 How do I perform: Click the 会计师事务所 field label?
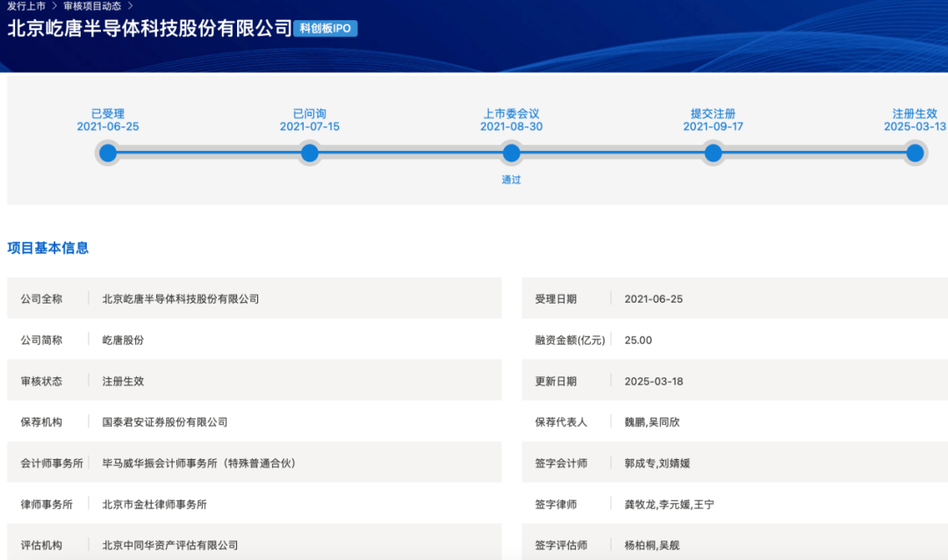52,463
